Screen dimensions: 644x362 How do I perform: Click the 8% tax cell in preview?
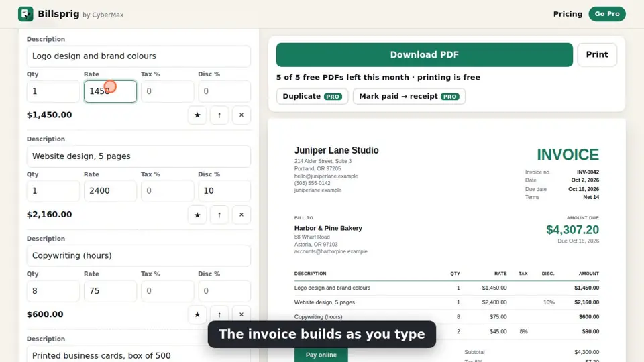click(x=523, y=332)
